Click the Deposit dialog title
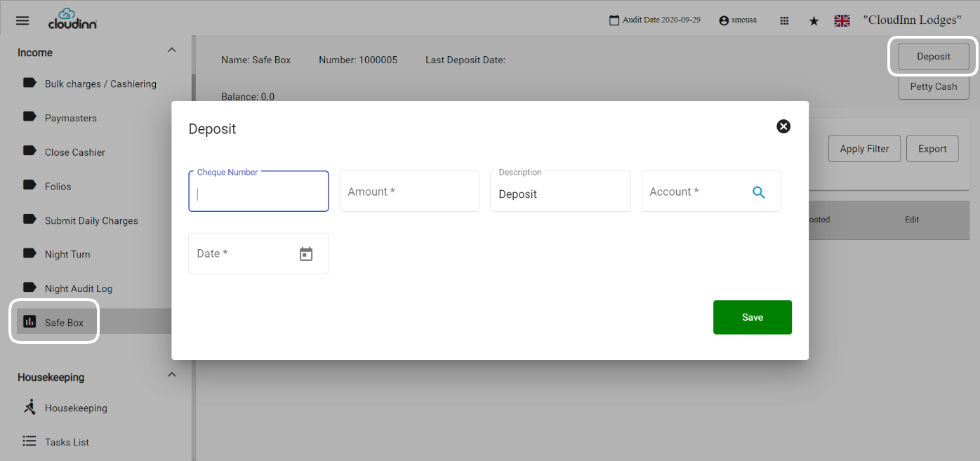Viewport: 980px width, 461px height. [213, 129]
